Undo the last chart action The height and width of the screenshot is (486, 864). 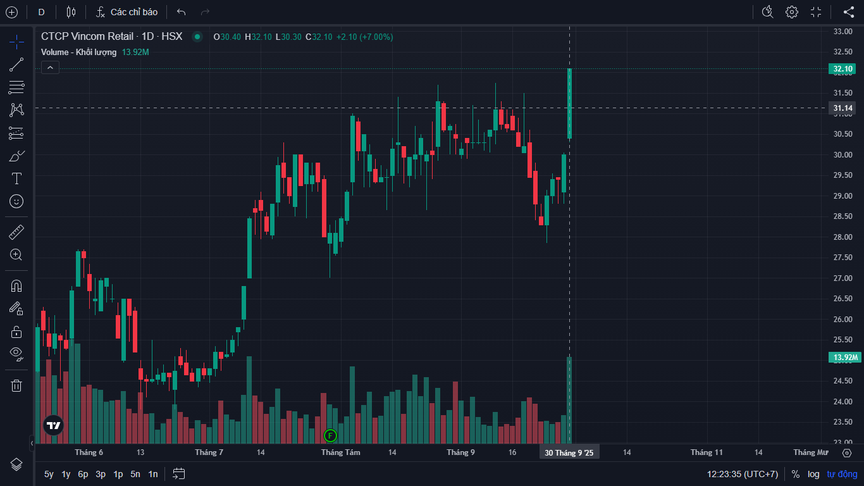coord(181,12)
